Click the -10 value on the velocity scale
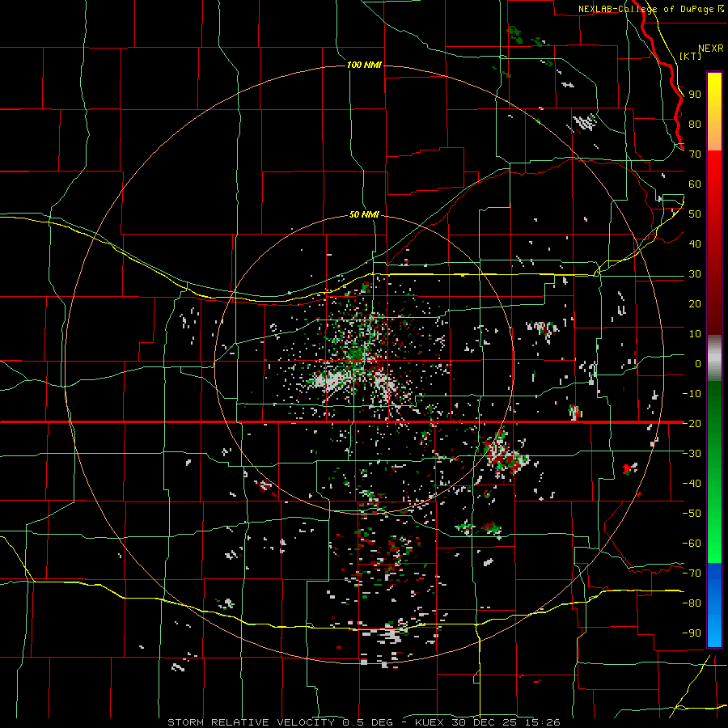The image size is (728, 728). (x=692, y=394)
